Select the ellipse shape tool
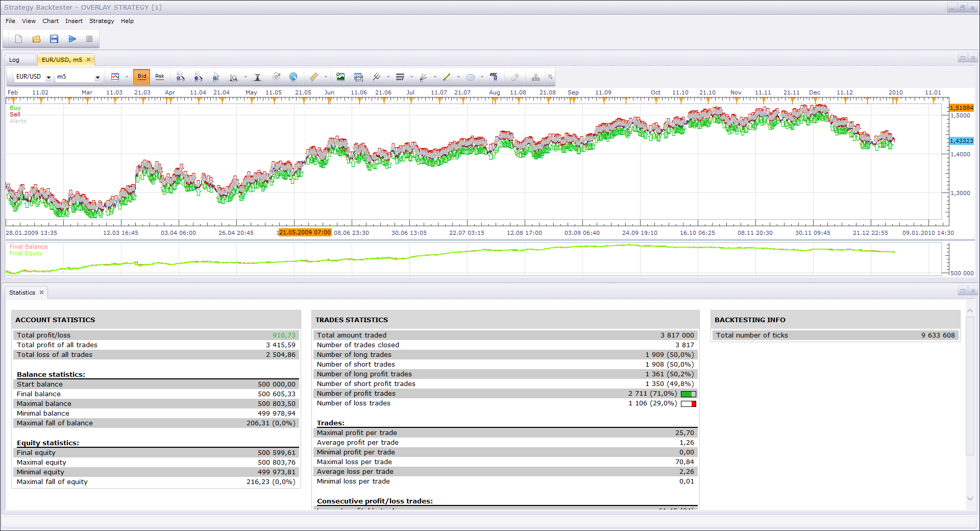The image size is (980, 531). (x=471, y=77)
